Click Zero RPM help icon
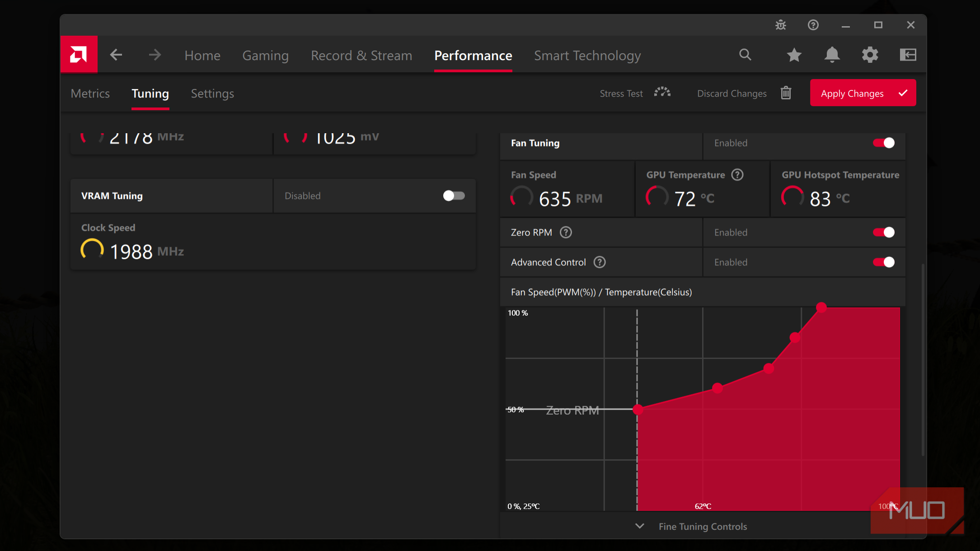 coord(566,232)
